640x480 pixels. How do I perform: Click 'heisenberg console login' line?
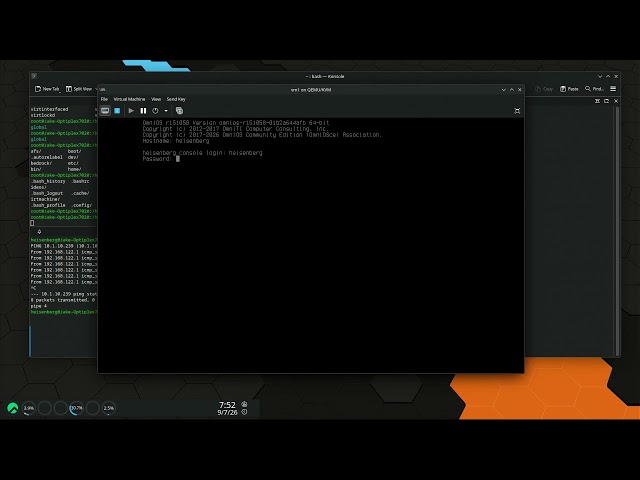(202, 153)
